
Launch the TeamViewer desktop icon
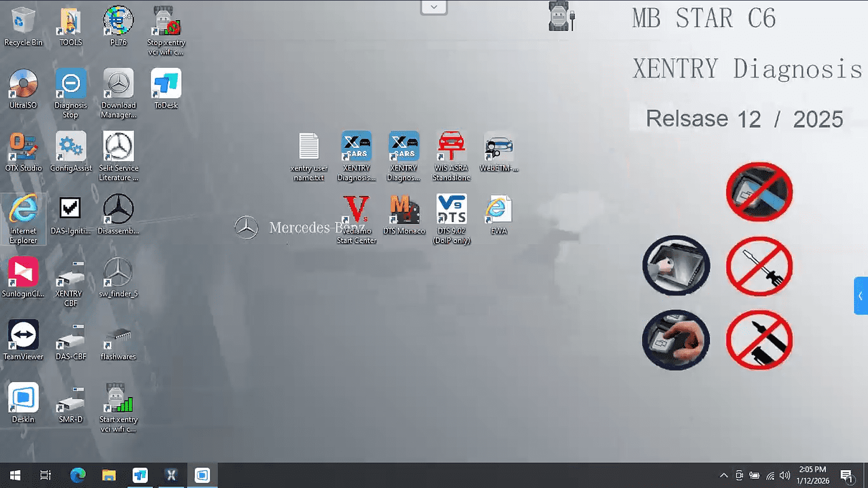coord(23,336)
